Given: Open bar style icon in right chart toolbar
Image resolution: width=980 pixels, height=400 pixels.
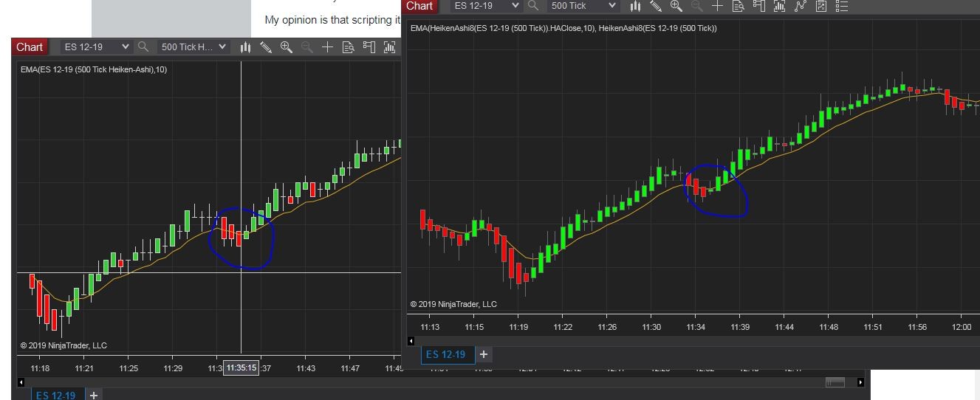Looking at the screenshot, I should pyautogui.click(x=635, y=6).
